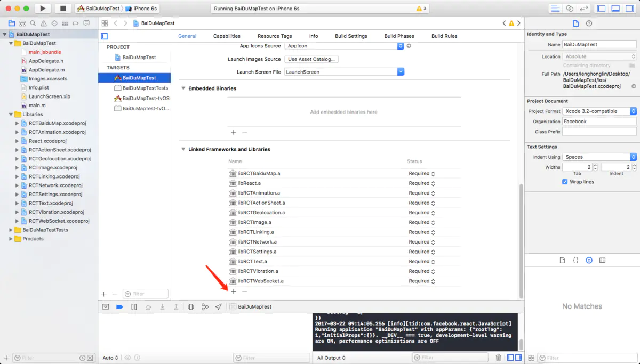Viewport: 640px width, 364px height.
Task: Click the Use Asset Catalog button
Action: [311, 59]
